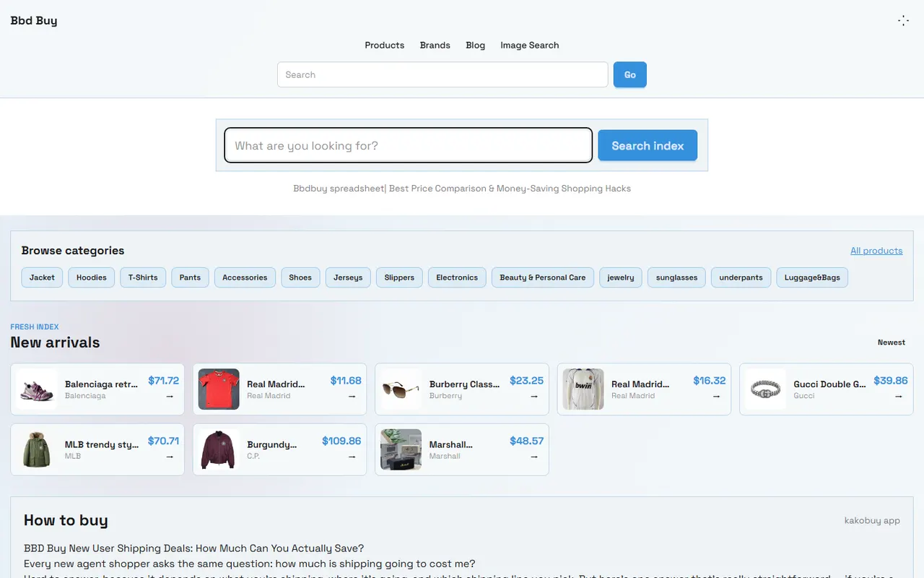924x578 pixels.
Task: Open the Marshall speaker thumbnail
Action: pyautogui.click(x=401, y=449)
